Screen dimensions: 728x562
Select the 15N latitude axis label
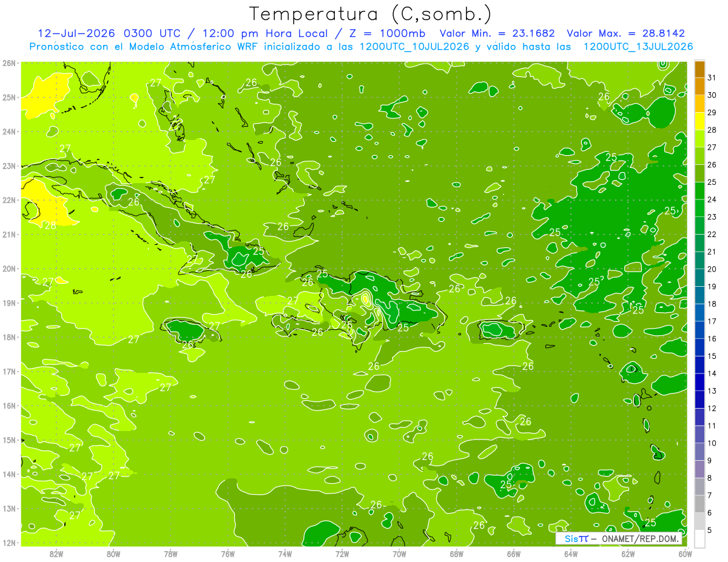click(x=9, y=440)
